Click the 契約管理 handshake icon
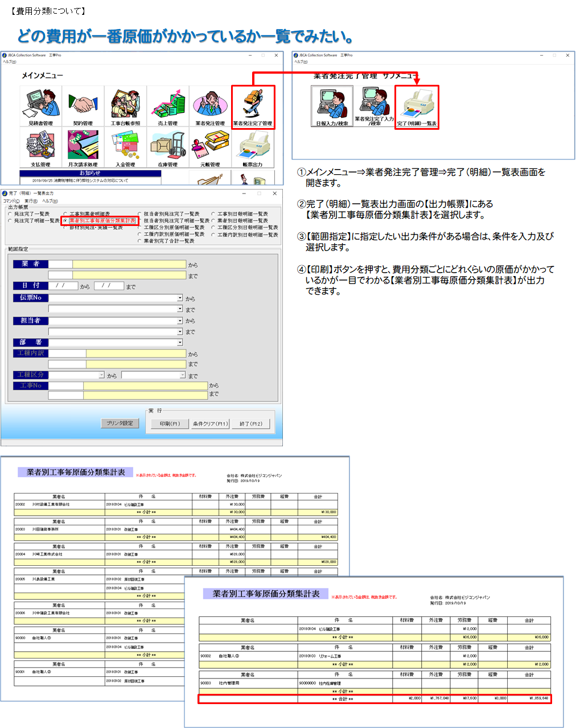 click(x=83, y=106)
